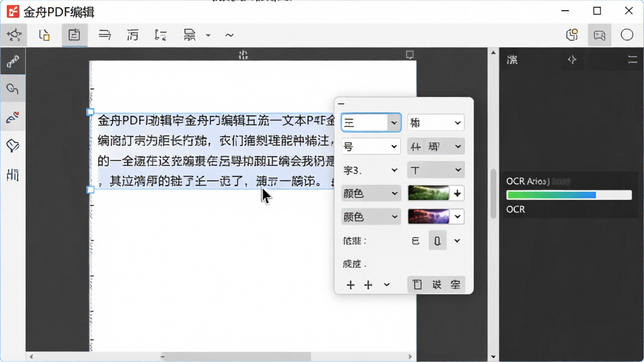The image size is (644, 362).
Task: Select the second left sidebar tool with loop shape
Action: (13, 89)
